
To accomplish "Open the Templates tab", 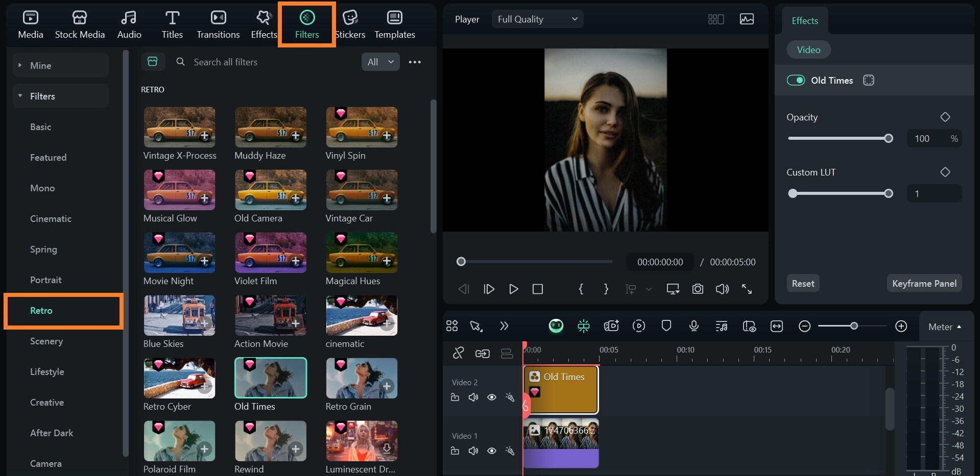I will [395, 24].
